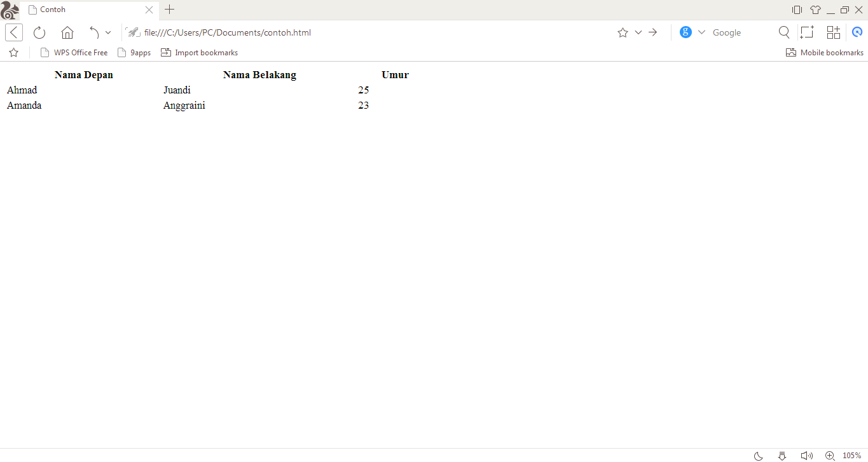Enable night mode via moon icon

pos(758,456)
